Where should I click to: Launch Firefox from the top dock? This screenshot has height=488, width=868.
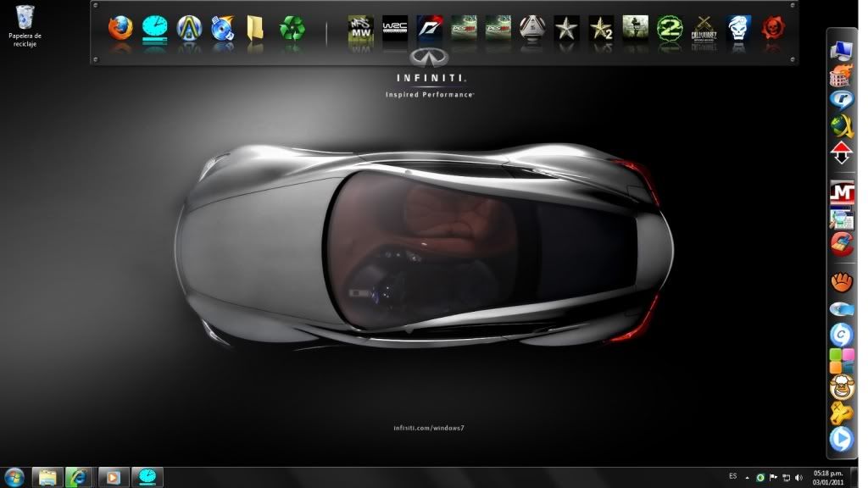coord(120,28)
